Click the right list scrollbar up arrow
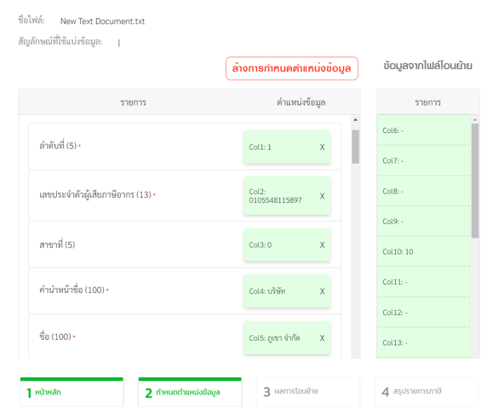The width and height of the screenshot is (504, 420). 475,119
